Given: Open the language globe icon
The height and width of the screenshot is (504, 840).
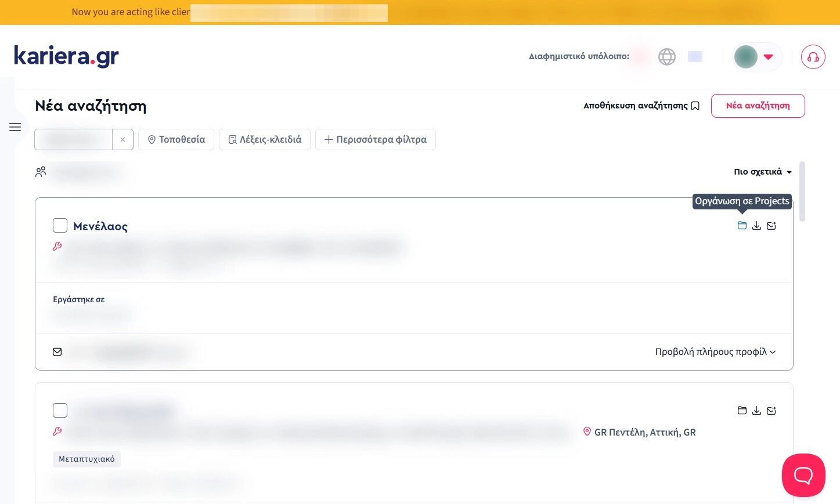Looking at the screenshot, I should click(x=667, y=57).
